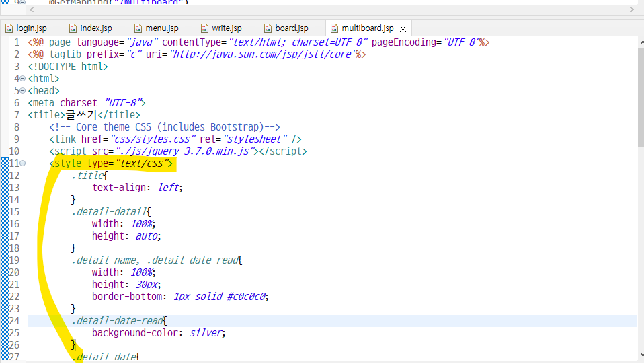The image size is (644, 364).
Task: Click the text "글쓰기" in title tag
Action: (x=81, y=115)
